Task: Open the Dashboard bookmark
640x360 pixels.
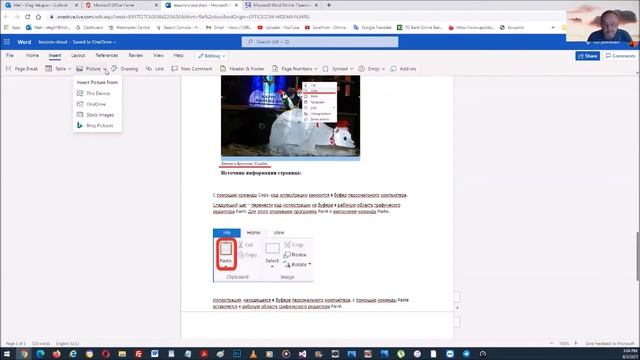Action: click(89, 27)
